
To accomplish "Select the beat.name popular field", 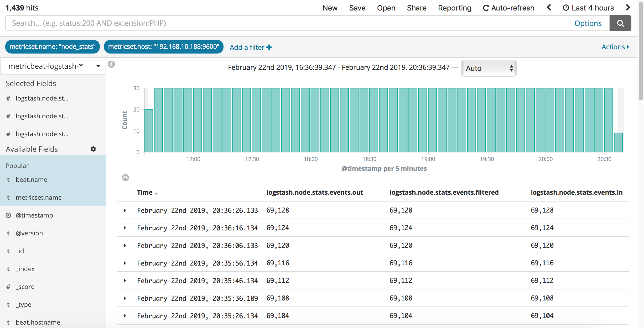I will pyautogui.click(x=32, y=180).
